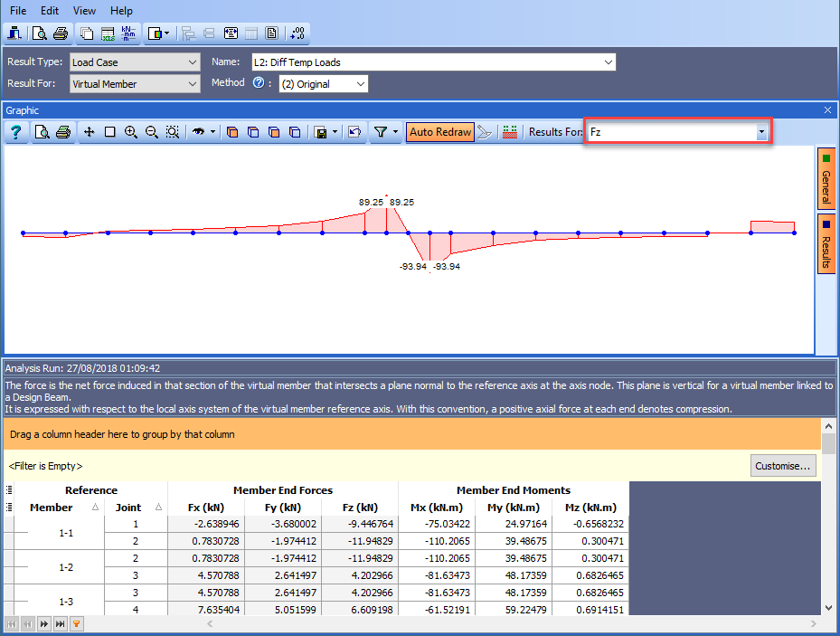Click the orange filter icon in table navigator
Viewport: 840px width, 636px height.
pos(77,623)
